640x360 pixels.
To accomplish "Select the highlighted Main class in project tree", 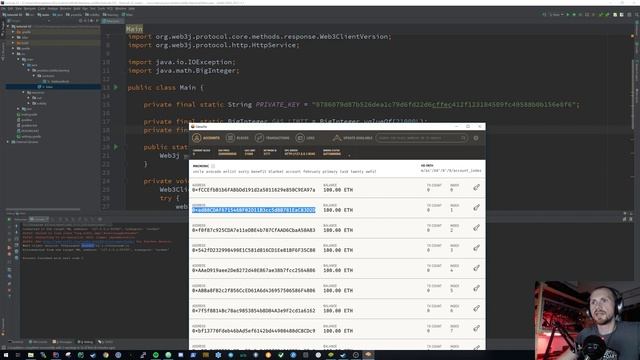I will coord(48,87).
